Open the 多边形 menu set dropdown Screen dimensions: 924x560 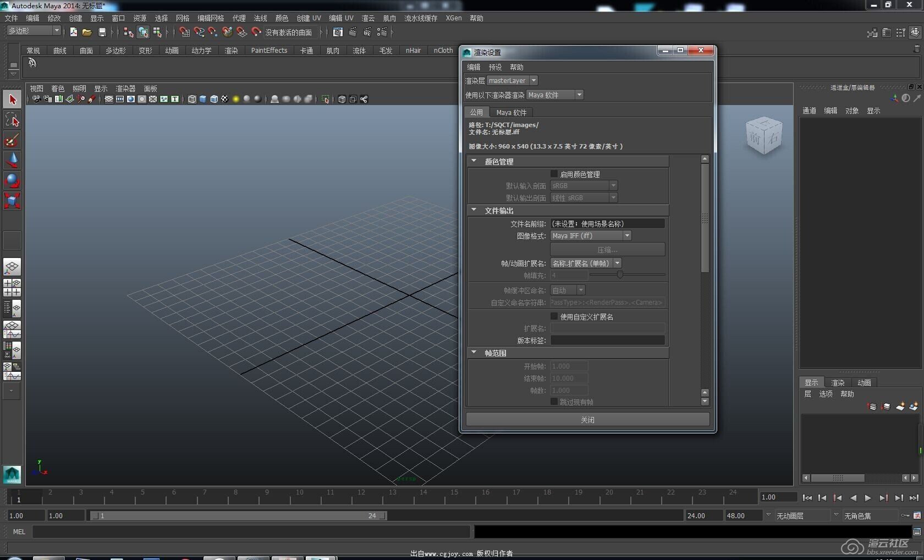[x=34, y=31]
